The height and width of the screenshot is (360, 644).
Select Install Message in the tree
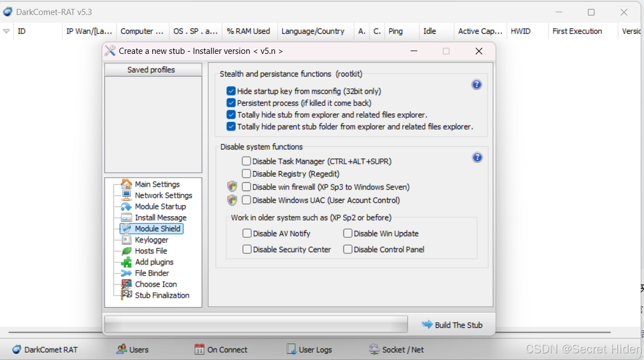click(x=161, y=218)
